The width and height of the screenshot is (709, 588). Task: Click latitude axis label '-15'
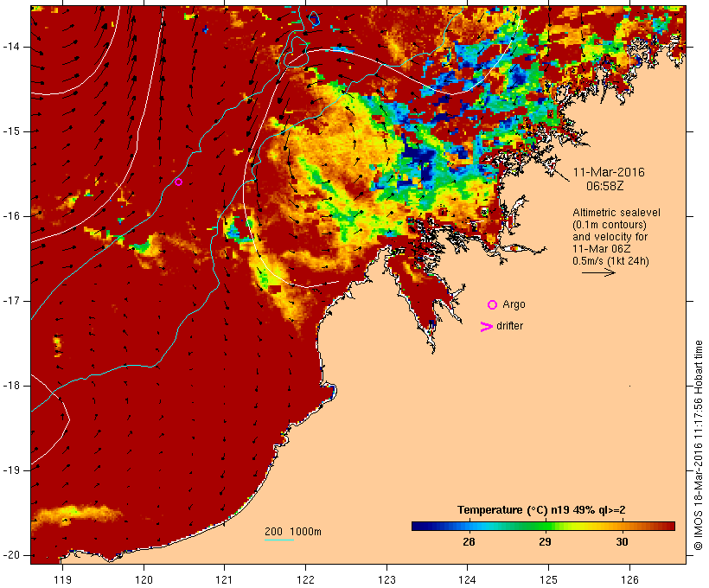coord(11,131)
